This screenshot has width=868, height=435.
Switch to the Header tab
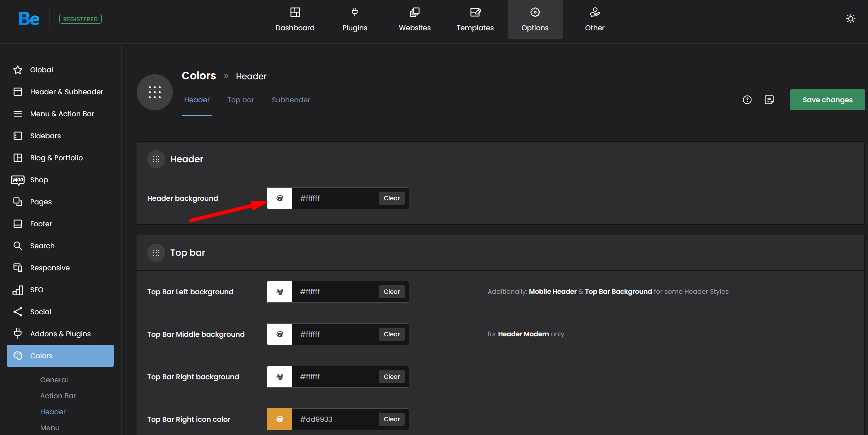click(x=197, y=100)
